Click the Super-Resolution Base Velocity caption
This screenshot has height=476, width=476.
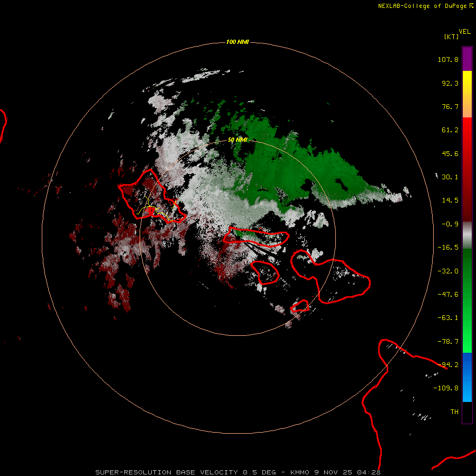click(x=237, y=472)
